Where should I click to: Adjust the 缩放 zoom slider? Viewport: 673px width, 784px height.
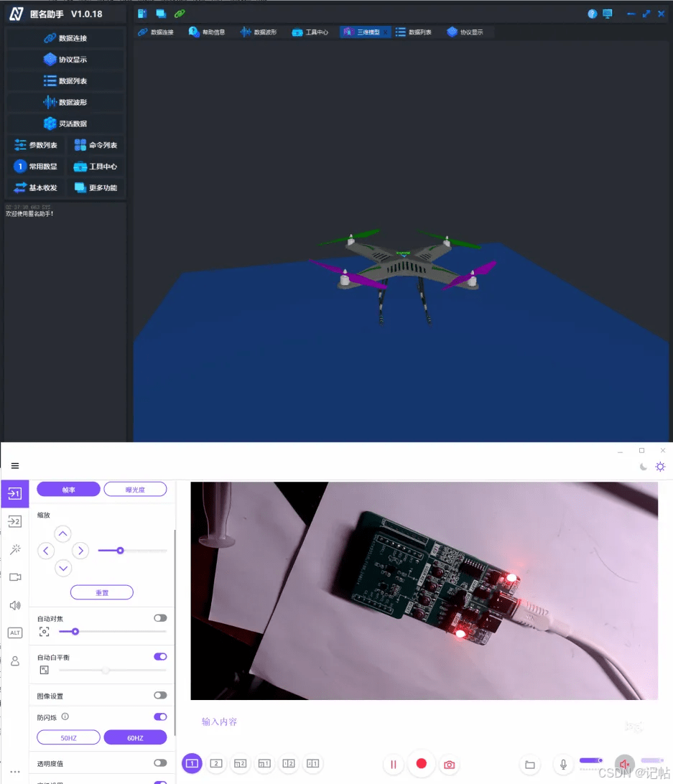click(x=133, y=551)
